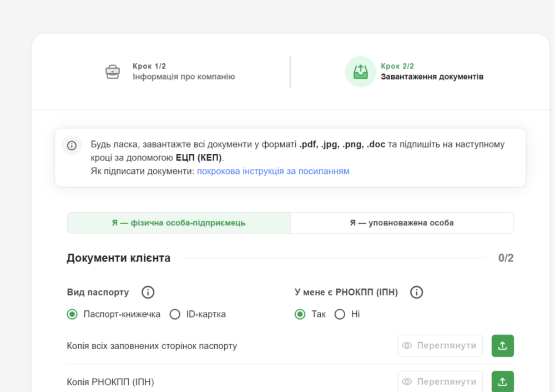Switch to Я — фізична особа-підприємець tab
The height and width of the screenshot is (392, 555).
pyautogui.click(x=179, y=223)
